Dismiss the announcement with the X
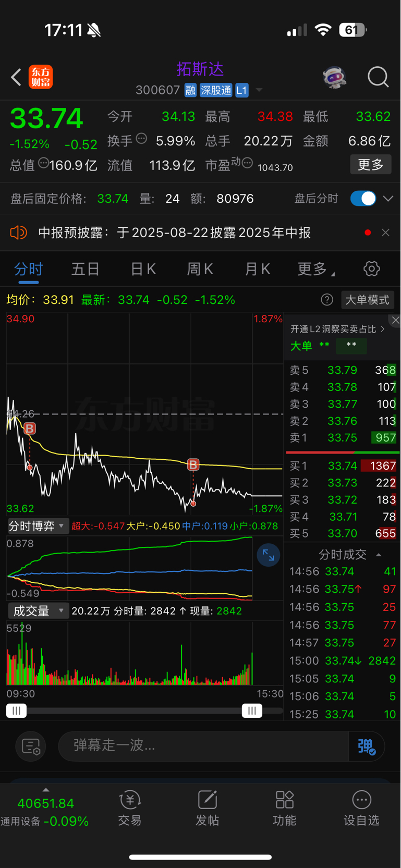 pos(385,233)
